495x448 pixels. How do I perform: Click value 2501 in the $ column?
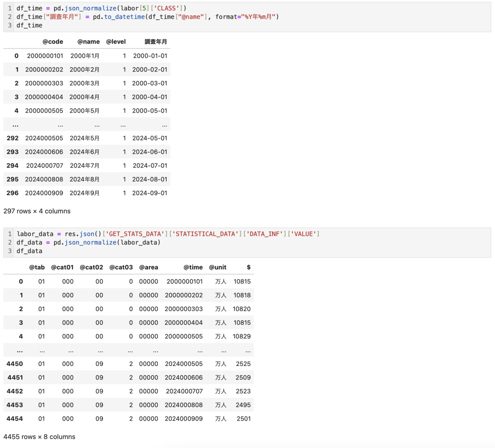coord(244,419)
